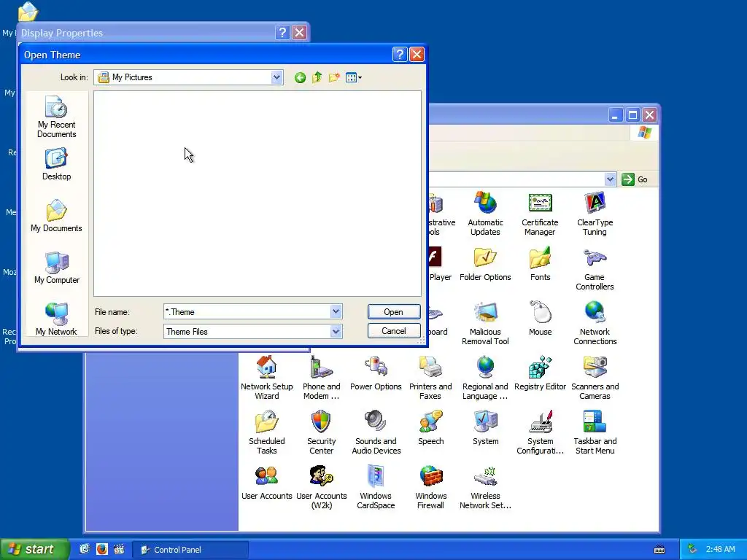Click the File name input field
This screenshot has height=560, width=747.
point(247,312)
